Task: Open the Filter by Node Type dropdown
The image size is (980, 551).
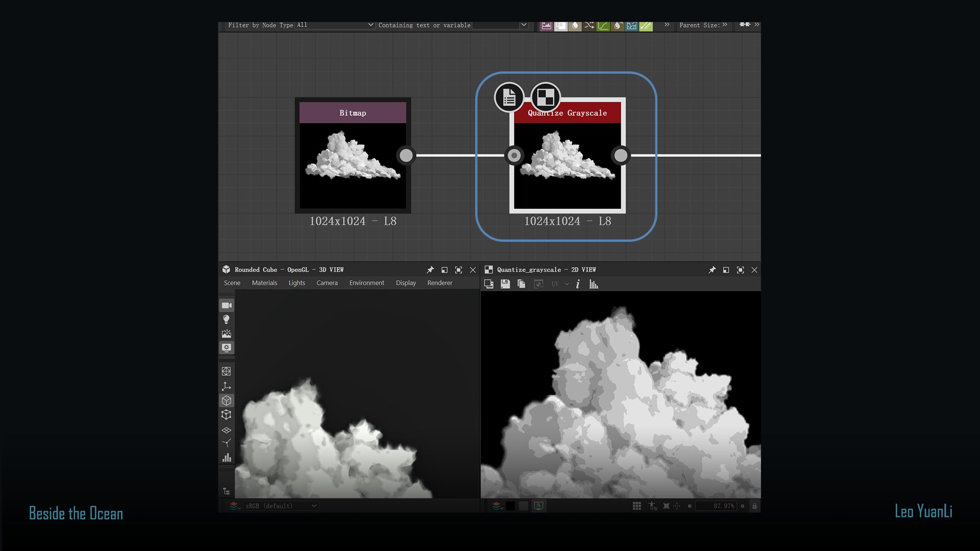Action: 335,25
